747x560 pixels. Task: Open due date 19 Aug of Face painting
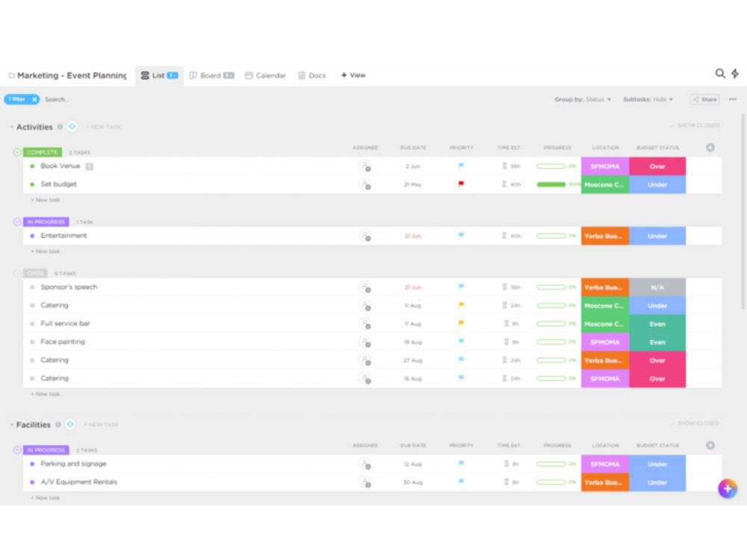pyautogui.click(x=412, y=342)
